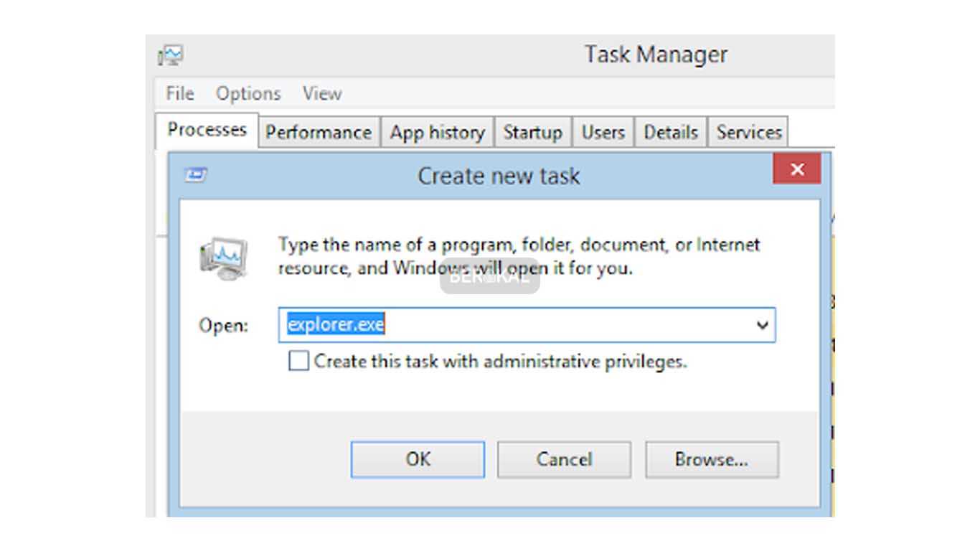Viewport: 980px width, 551px height.
Task: Click the 'Create new task' dialog title
Action: coord(499,176)
